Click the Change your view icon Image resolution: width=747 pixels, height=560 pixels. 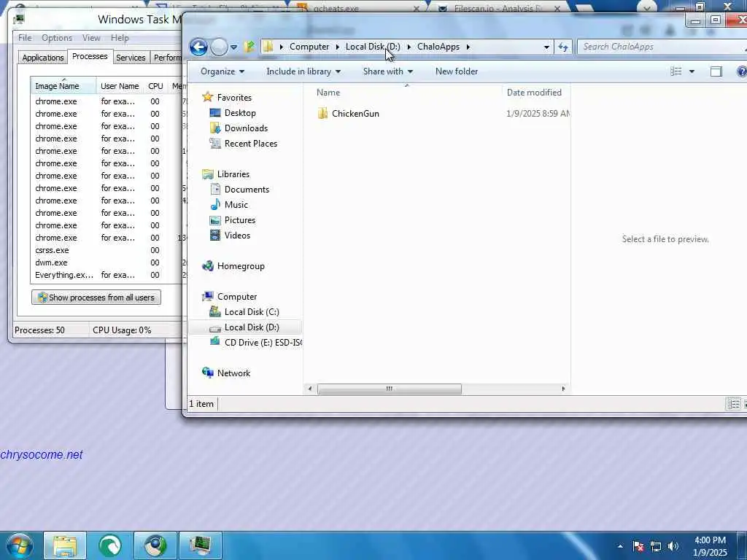pos(676,71)
